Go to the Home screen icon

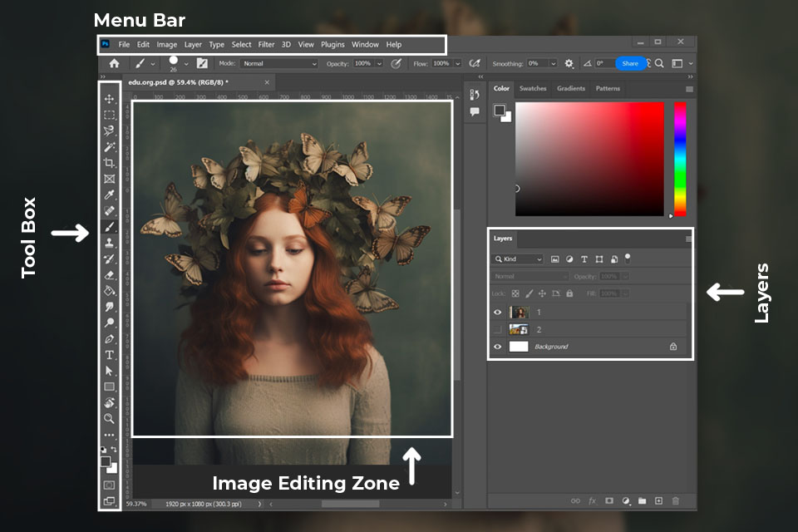(114, 63)
